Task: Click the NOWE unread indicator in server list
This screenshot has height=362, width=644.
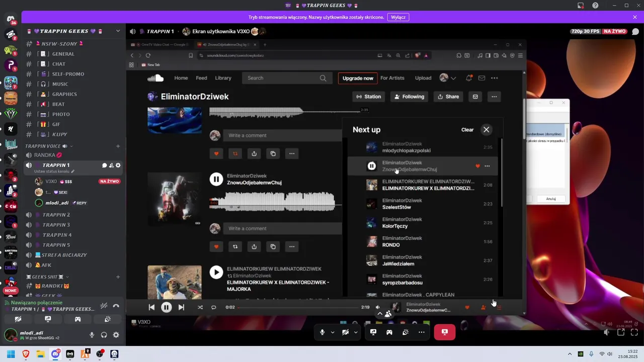Action: [x=11, y=291]
